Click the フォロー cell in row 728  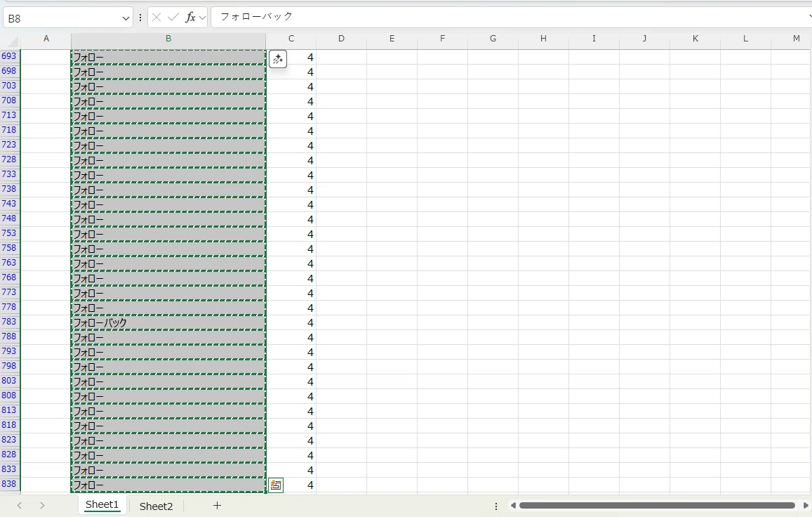coord(168,160)
